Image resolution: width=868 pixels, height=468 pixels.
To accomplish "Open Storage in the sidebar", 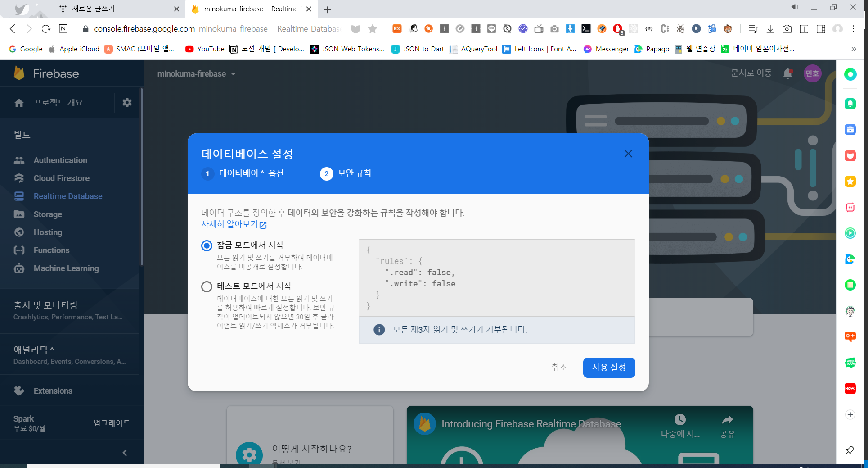I will 48,214.
